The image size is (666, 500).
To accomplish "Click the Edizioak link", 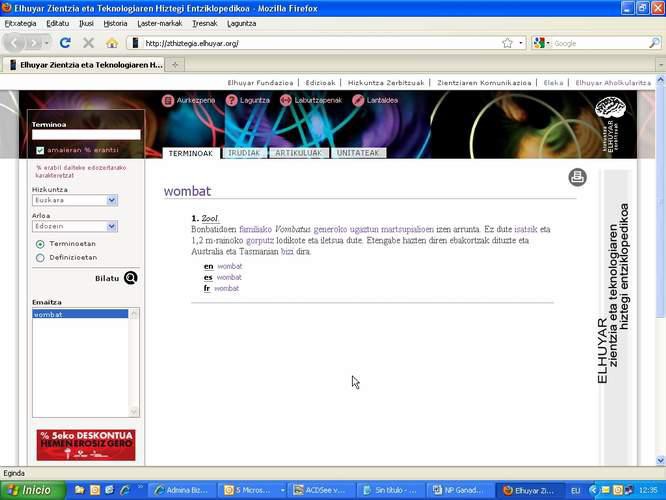I will point(320,83).
